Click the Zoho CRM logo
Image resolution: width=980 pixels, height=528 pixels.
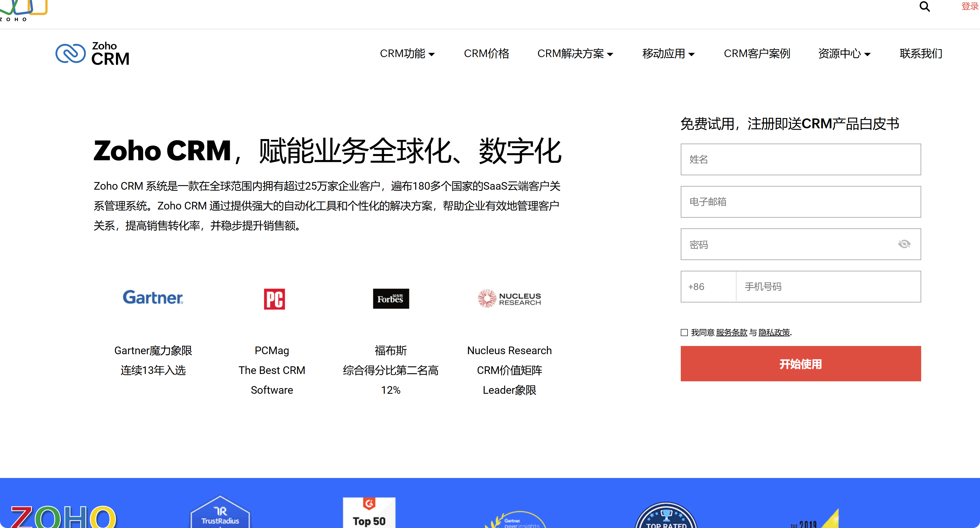point(92,54)
